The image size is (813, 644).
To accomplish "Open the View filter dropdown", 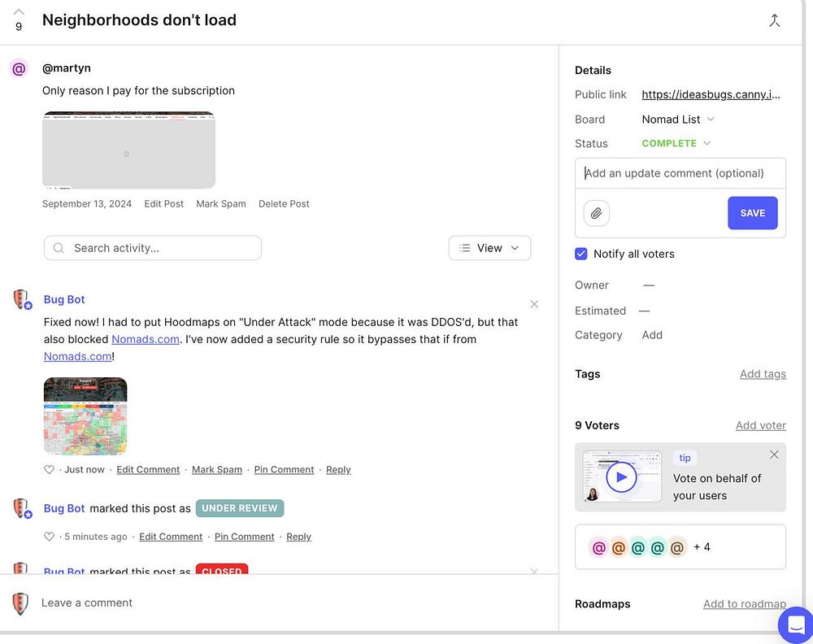I will tap(489, 248).
